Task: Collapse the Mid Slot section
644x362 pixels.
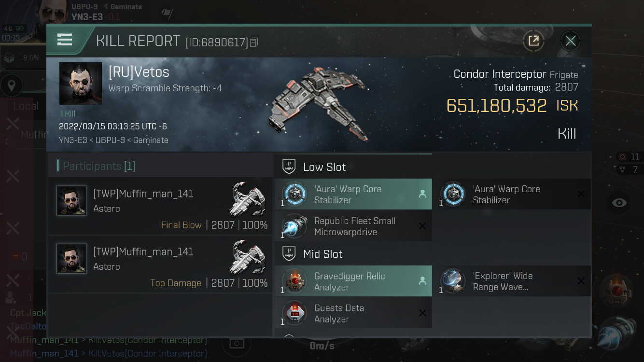Action: coord(353,254)
